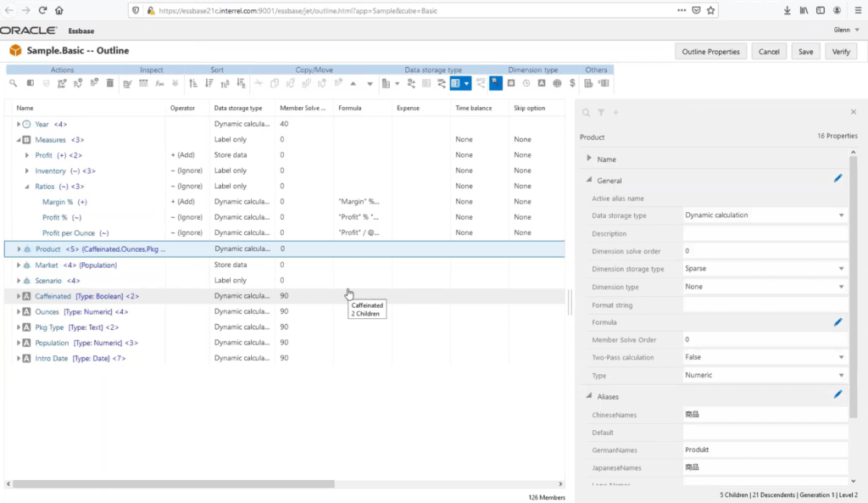Verify the outline

click(841, 52)
